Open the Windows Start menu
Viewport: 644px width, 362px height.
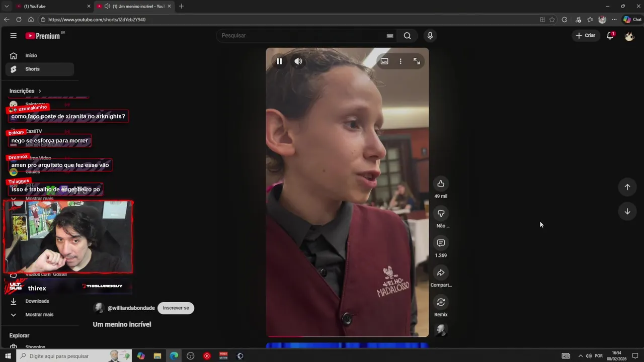click(x=8, y=356)
